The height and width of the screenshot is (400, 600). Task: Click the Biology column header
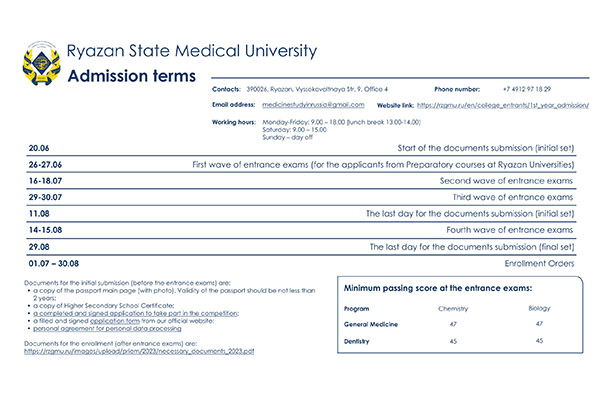(x=539, y=308)
